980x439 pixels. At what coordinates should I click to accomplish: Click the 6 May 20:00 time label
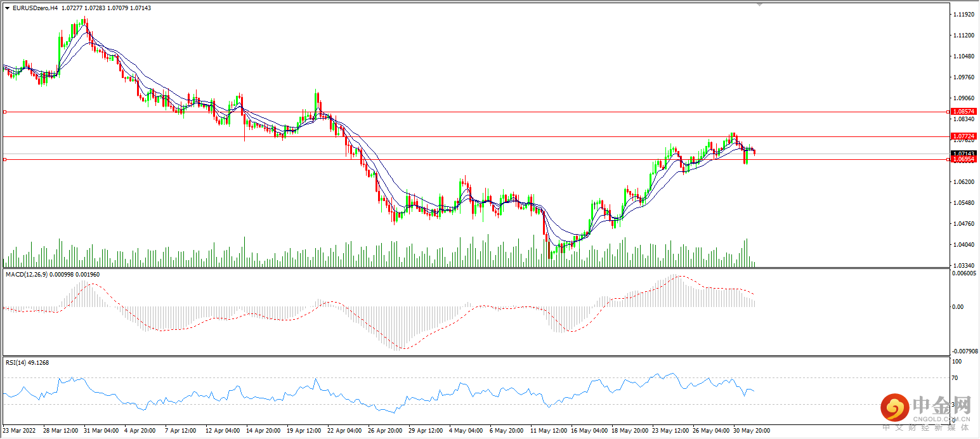pyautogui.click(x=506, y=430)
